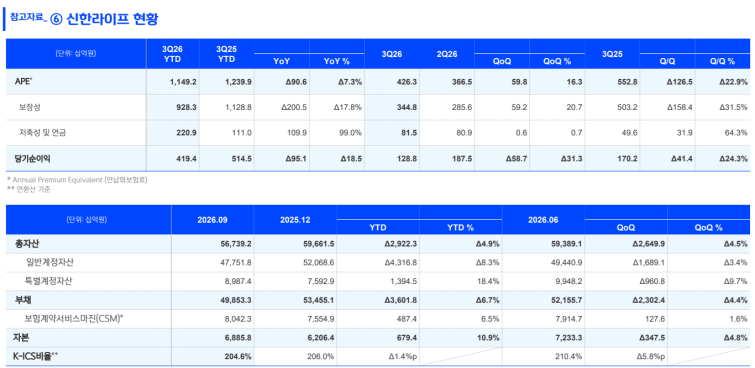Screen dimensions: 755x368
Task: Select the '2025.12' column header
Action: (295, 220)
